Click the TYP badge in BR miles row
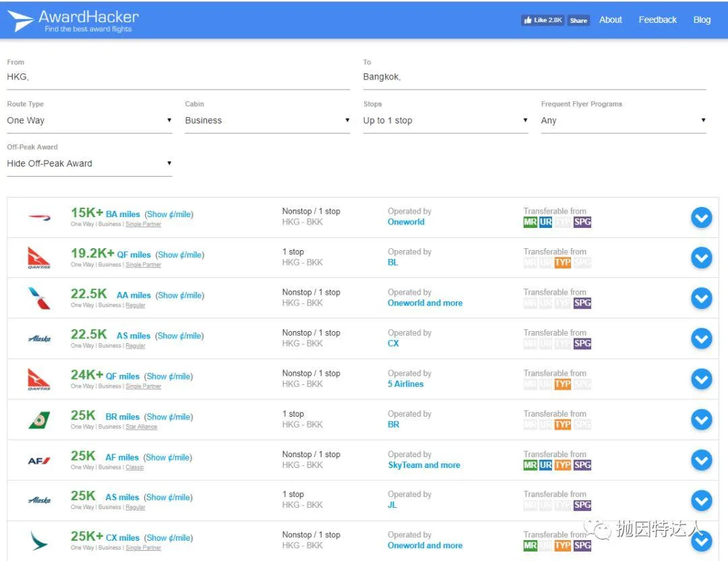The height and width of the screenshot is (561, 728). 563,425
